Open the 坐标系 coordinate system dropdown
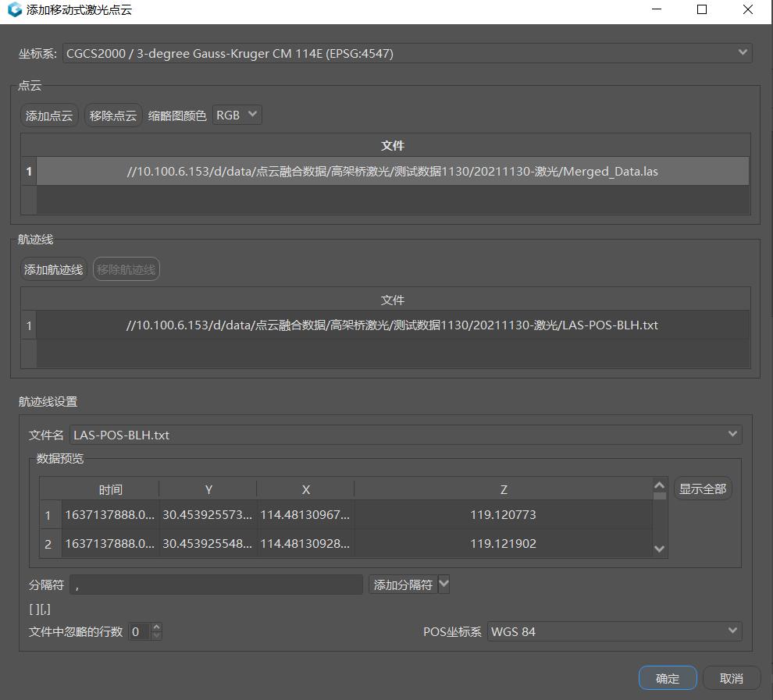Image resolution: width=773 pixels, height=700 pixels. pyautogui.click(x=408, y=53)
